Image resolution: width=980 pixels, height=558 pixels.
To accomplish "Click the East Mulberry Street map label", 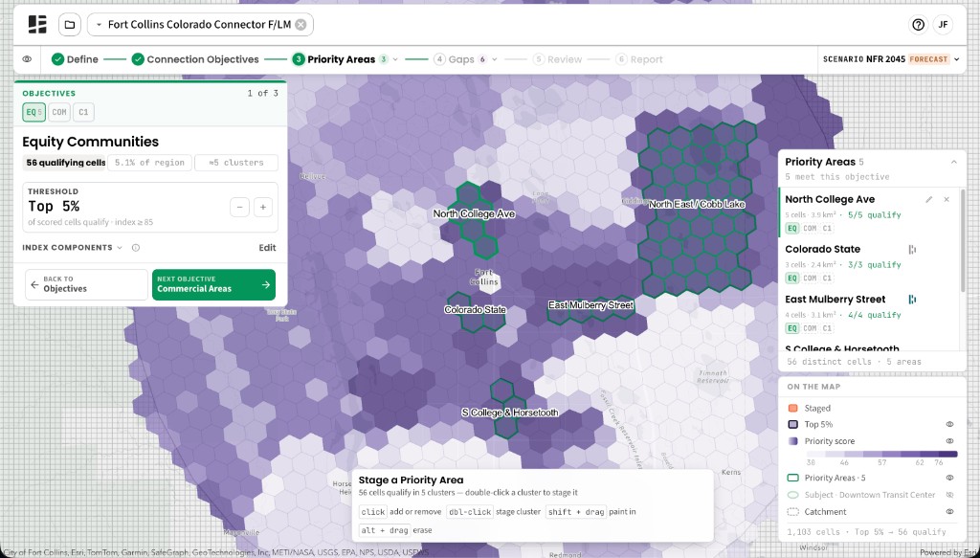I will click(x=590, y=305).
